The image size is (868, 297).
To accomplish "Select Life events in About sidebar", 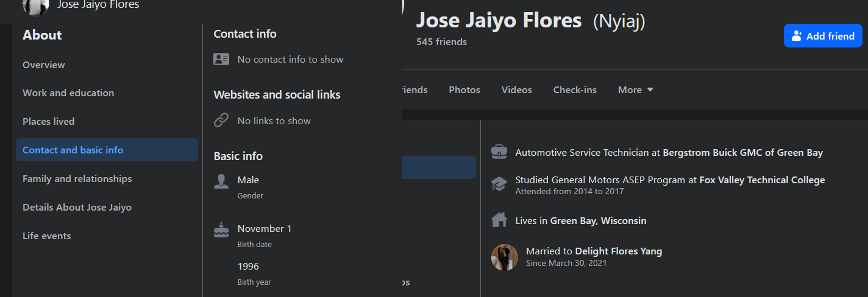I will tap(47, 236).
